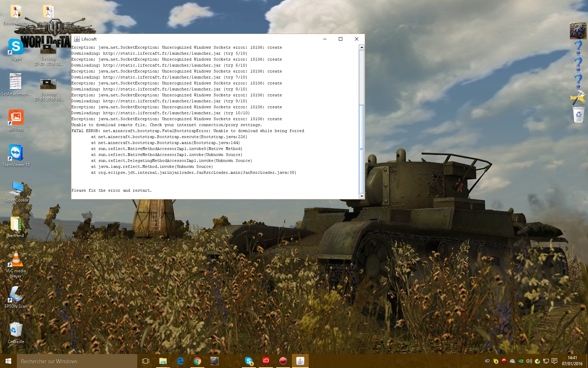588x368 pixels.
Task: Click the 'JarRsrcLoader.main' stack trace line
Action: tap(194, 172)
